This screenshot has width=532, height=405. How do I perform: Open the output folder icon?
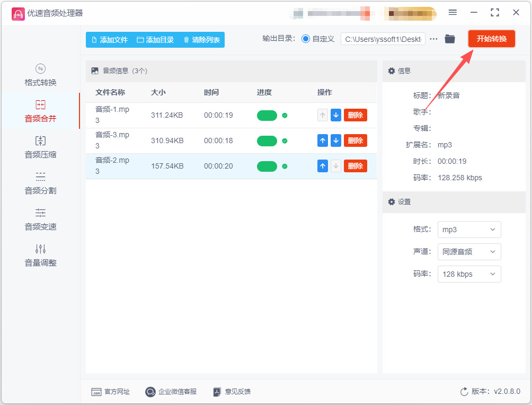[x=449, y=39]
